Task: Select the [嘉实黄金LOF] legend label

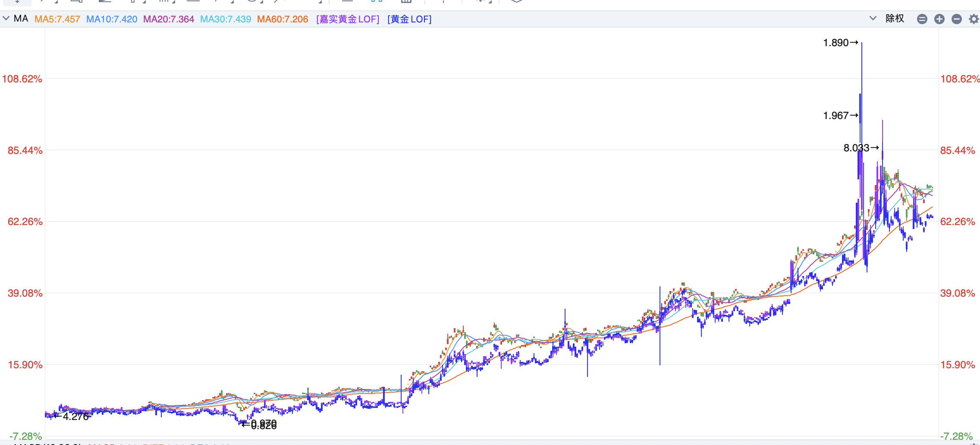Action: tap(348, 19)
